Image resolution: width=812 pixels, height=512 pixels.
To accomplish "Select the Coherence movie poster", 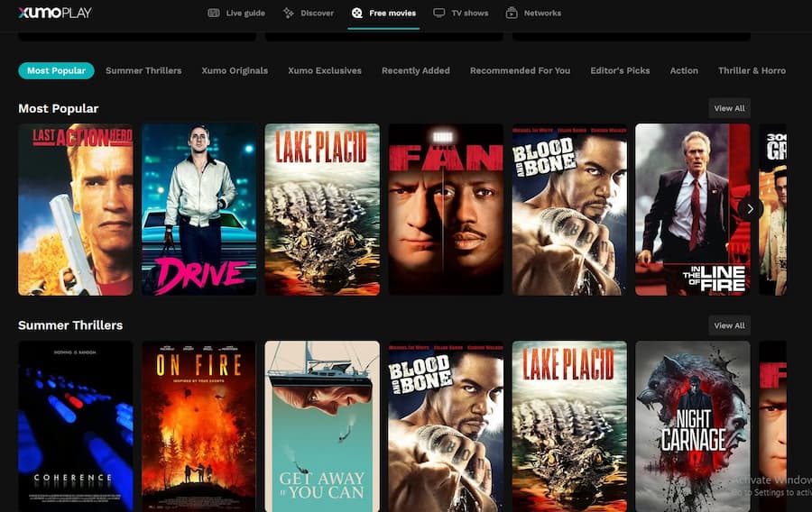I will [x=76, y=426].
